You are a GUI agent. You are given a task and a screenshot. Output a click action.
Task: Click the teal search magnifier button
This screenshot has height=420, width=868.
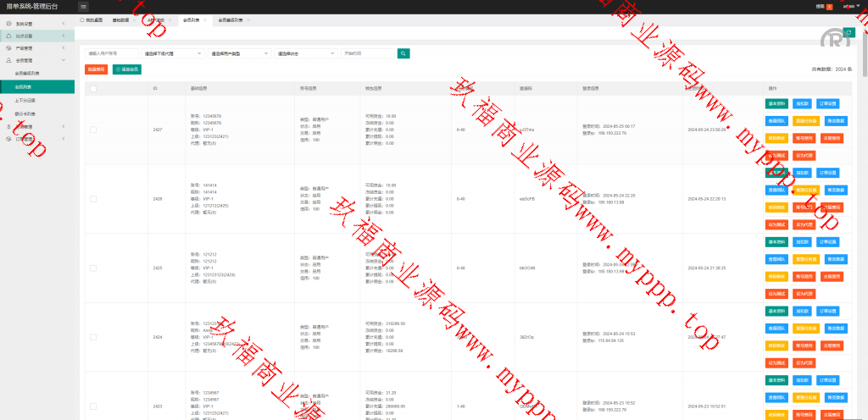(x=404, y=53)
